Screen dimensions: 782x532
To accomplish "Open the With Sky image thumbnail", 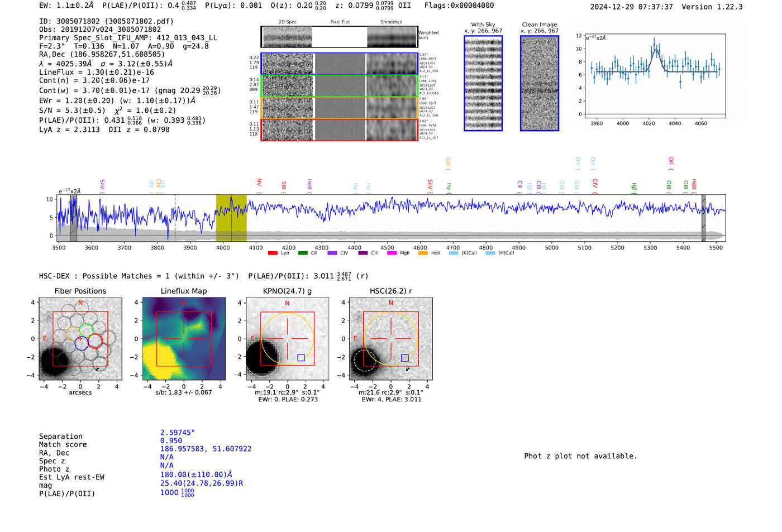I will 483,83.
